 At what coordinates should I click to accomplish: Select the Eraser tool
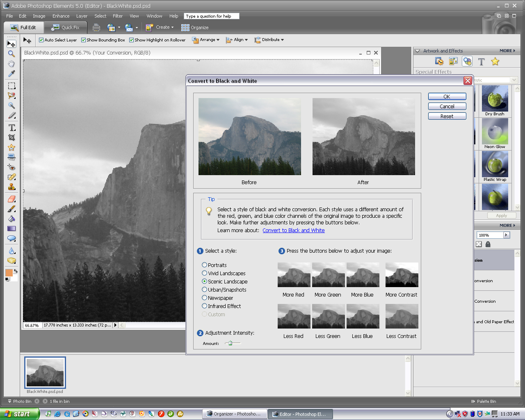(x=11, y=199)
